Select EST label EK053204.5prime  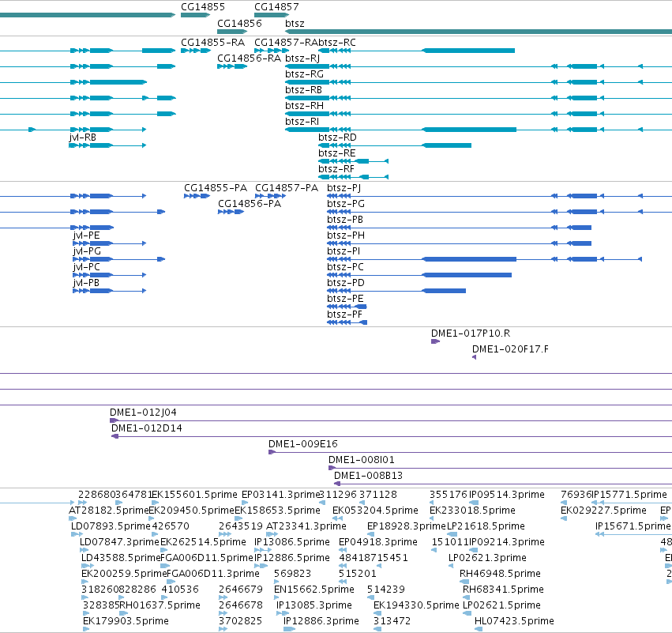tap(375, 511)
